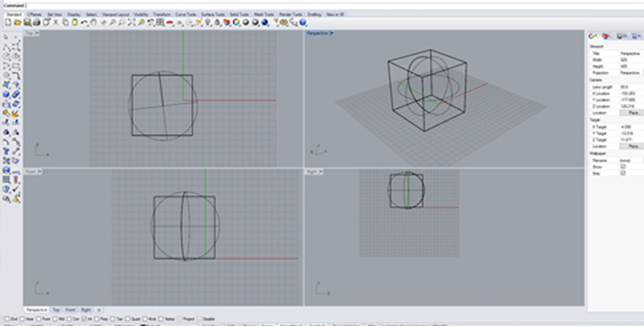Toggle the wallpaper Show checkbox

(x=623, y=167)
